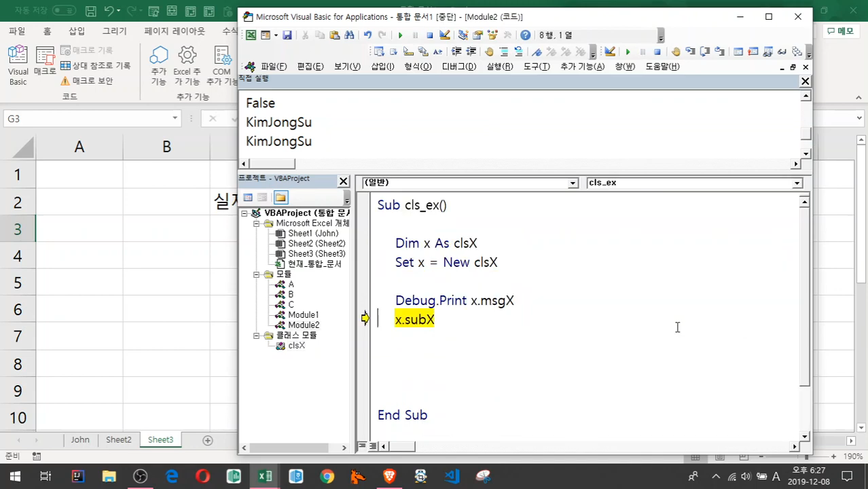
Task: Open Google Chrome from the taskbar
Action: click(327, 476)
